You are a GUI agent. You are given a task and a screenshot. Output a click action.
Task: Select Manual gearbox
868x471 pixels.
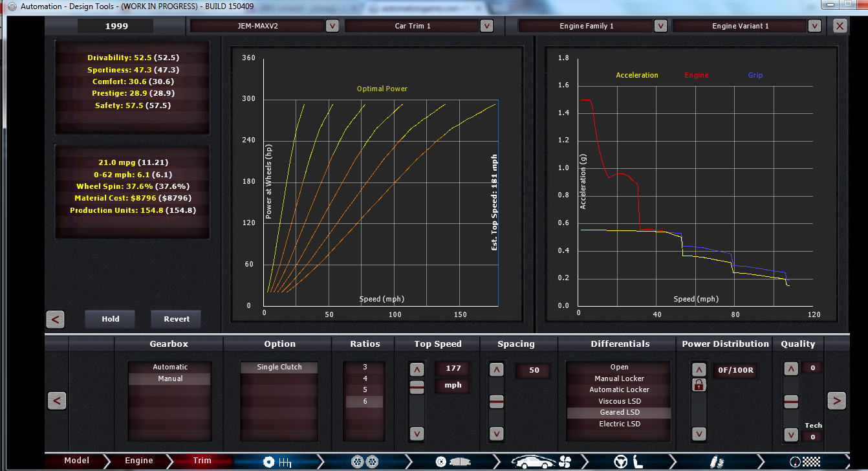point(170,378)
